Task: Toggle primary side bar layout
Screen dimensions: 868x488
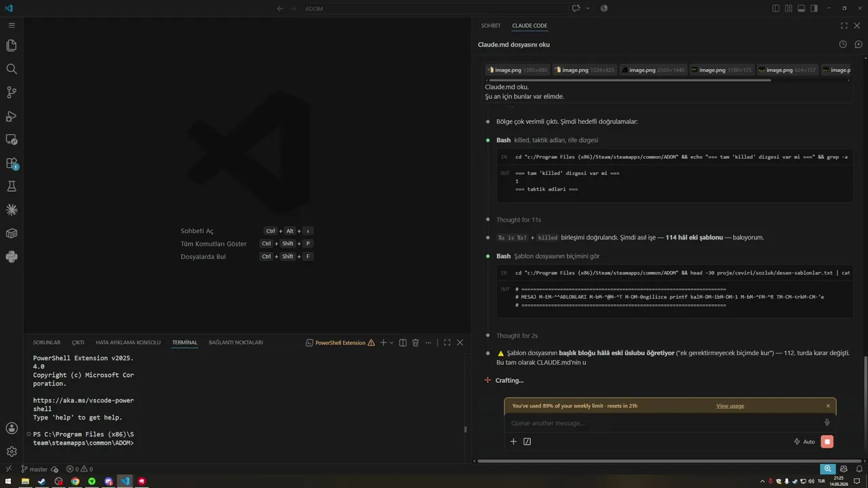Action: (776, 8)
